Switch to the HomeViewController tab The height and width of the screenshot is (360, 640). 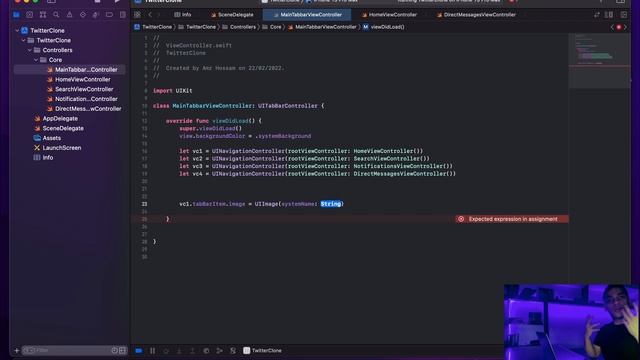click(x=389, y=15)
